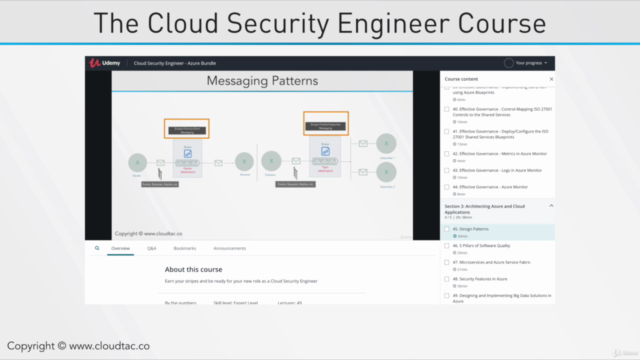640x360 pixels.
Task: Check lecture 49 Big Data Solutions checkbox
Action: tap(447, 296)
